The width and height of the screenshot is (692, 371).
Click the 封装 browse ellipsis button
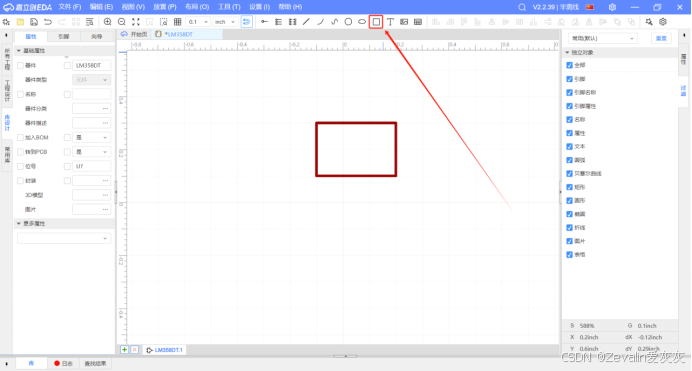point(105,180)
